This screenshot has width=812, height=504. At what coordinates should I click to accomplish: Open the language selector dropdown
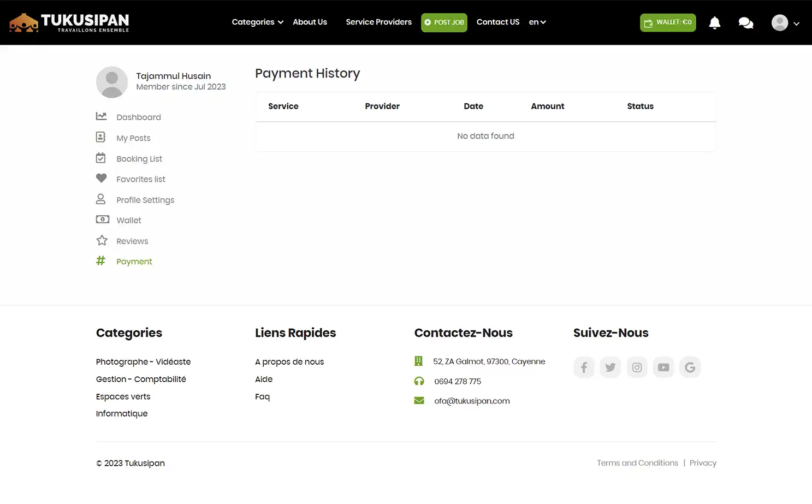537,22
